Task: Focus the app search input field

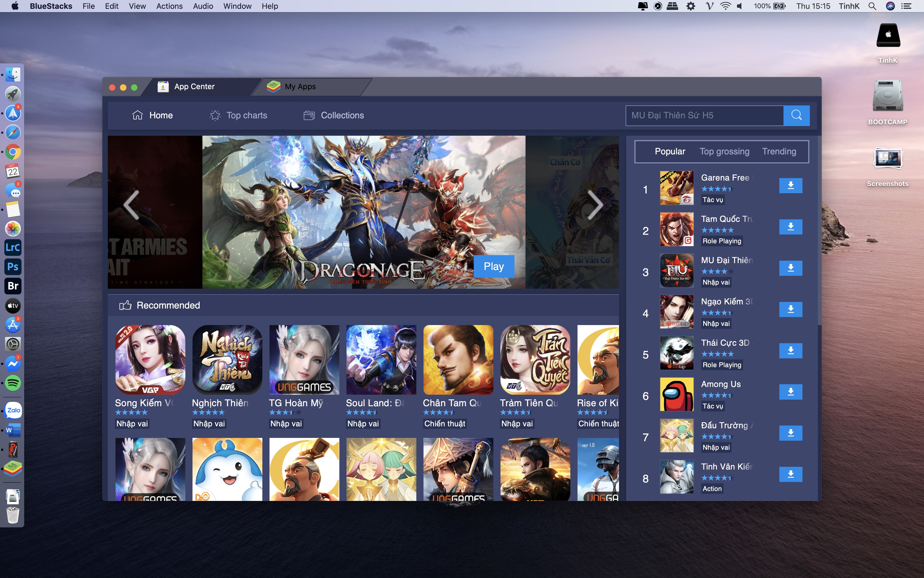Action: pyautogui.click(x=705, y=115)
